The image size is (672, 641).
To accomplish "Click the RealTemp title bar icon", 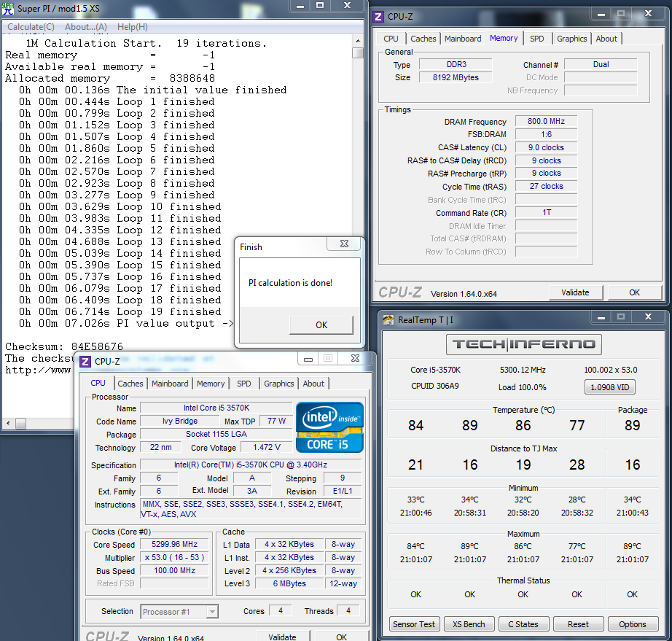I will coord(388,320).
